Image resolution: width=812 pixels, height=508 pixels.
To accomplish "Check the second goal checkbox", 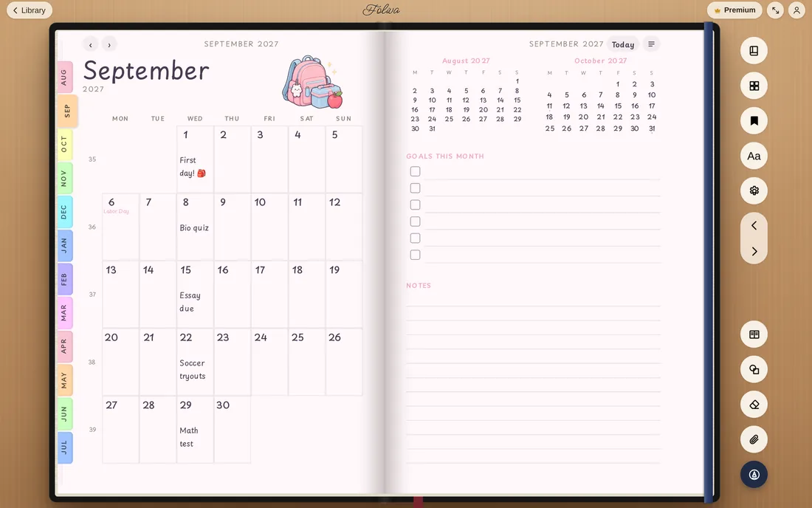I will tap(416, 188).
